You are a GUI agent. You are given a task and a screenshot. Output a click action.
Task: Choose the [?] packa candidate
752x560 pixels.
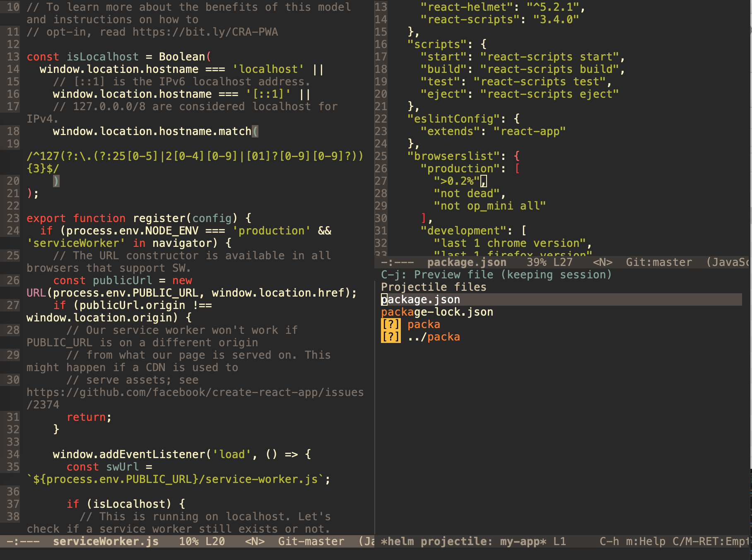[x=410, y=324]
